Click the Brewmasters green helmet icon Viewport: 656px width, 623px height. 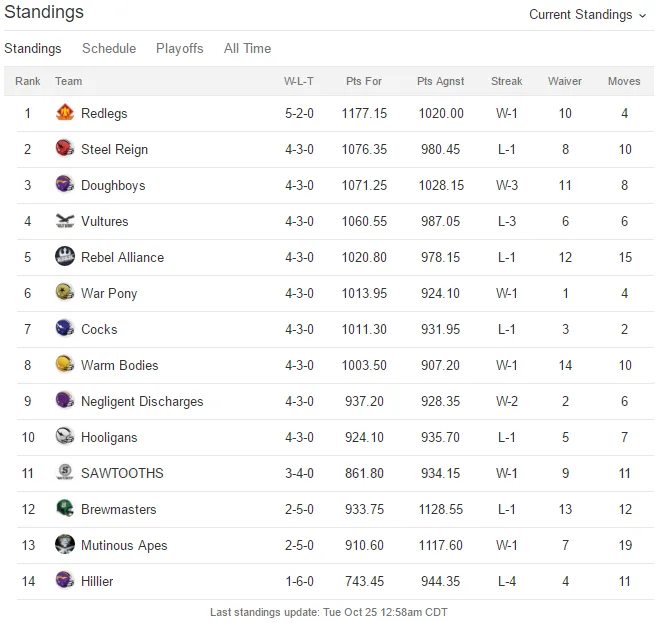[65, 508]
